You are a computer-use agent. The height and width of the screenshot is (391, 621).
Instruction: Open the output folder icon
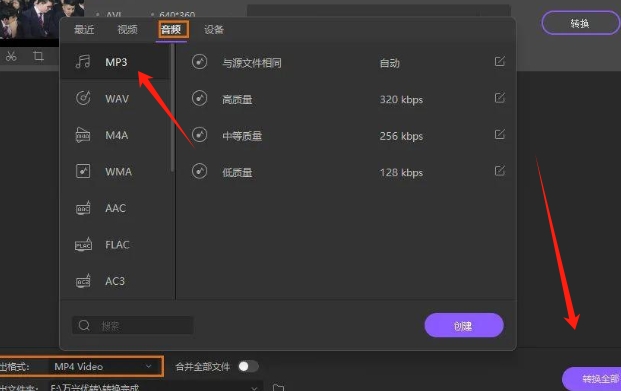click(278, 387)
